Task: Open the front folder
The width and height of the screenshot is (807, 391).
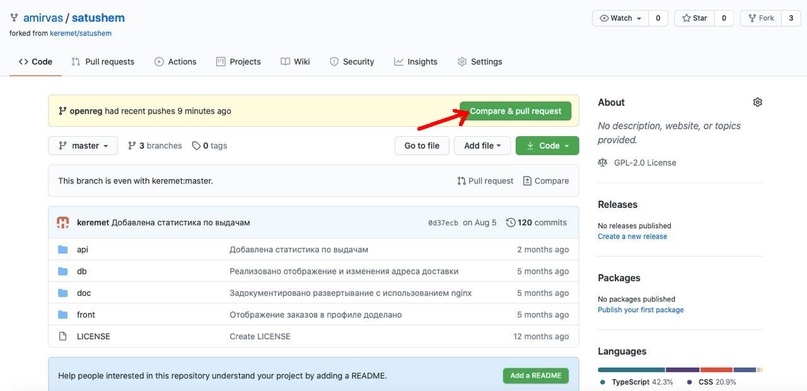Action: [86, 314]
